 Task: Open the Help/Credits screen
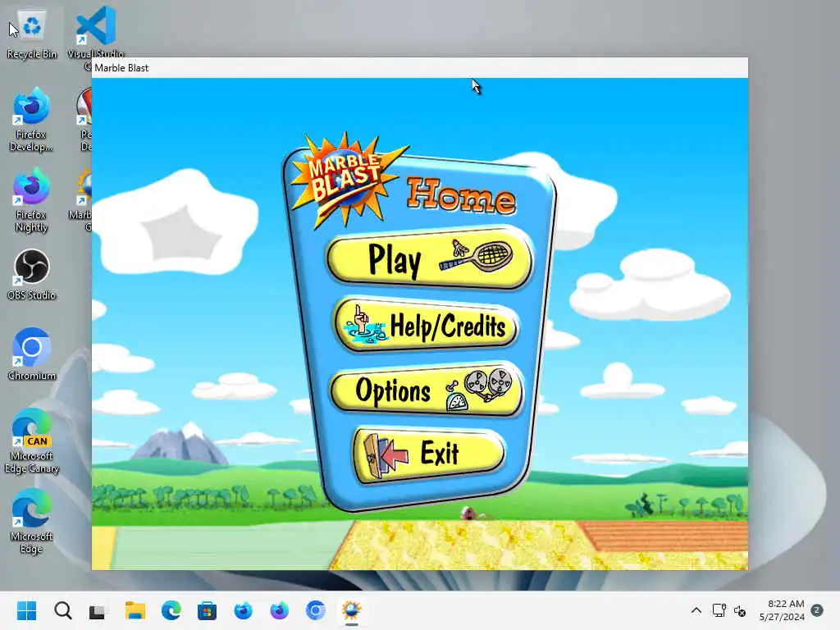[427, 325]
